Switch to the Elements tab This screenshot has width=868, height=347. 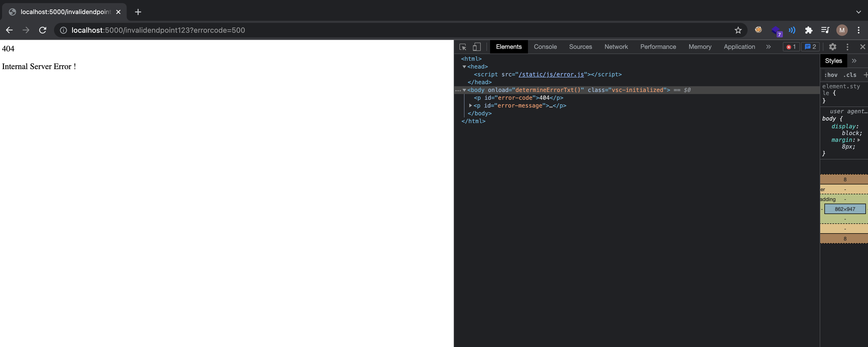[x=508, y=47]
